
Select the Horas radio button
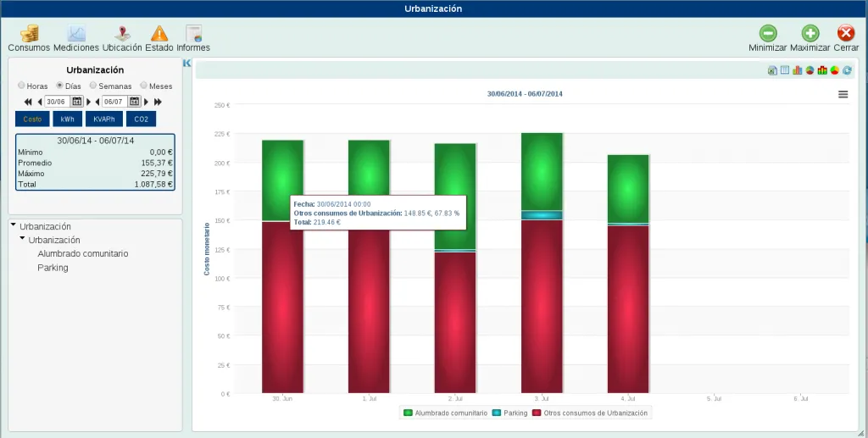[x=21, y=86]
